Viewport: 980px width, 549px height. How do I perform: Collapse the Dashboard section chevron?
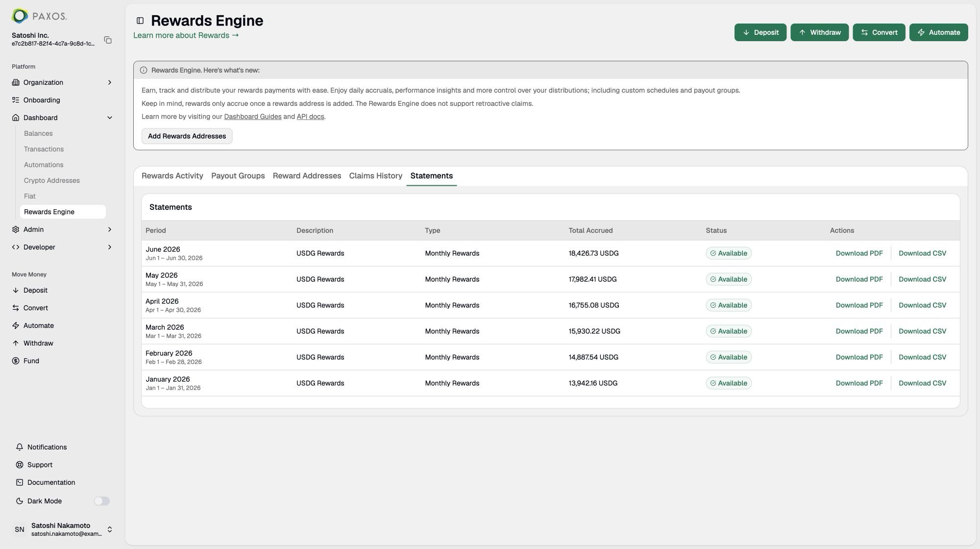110,118
